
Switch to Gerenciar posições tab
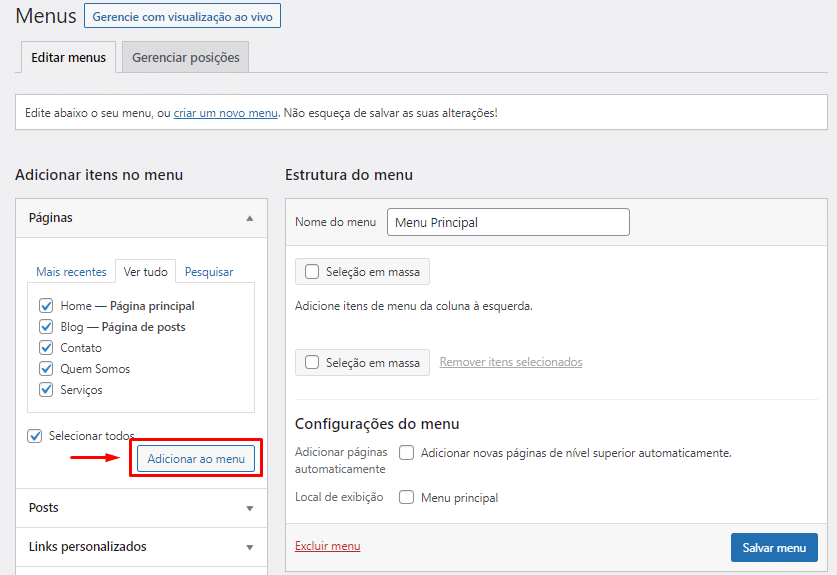pos(186,58)
